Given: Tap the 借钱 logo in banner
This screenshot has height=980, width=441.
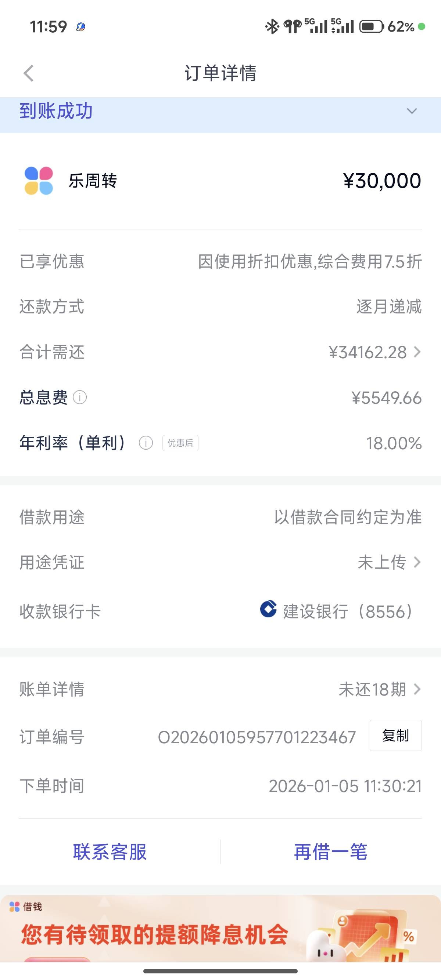Looking at the screenshot, I should tap(25, 907).
